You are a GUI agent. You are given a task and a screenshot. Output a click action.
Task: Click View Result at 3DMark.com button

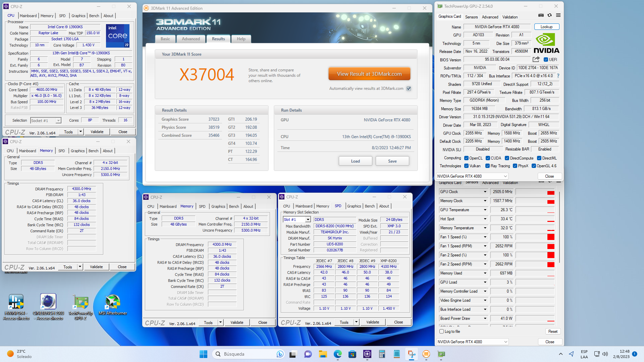369,74
